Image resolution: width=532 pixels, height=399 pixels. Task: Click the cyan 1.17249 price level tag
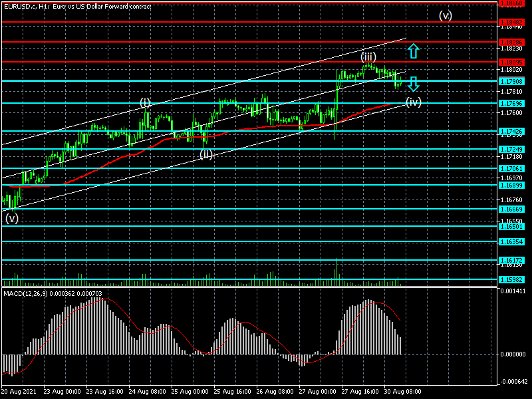point(511,149)
